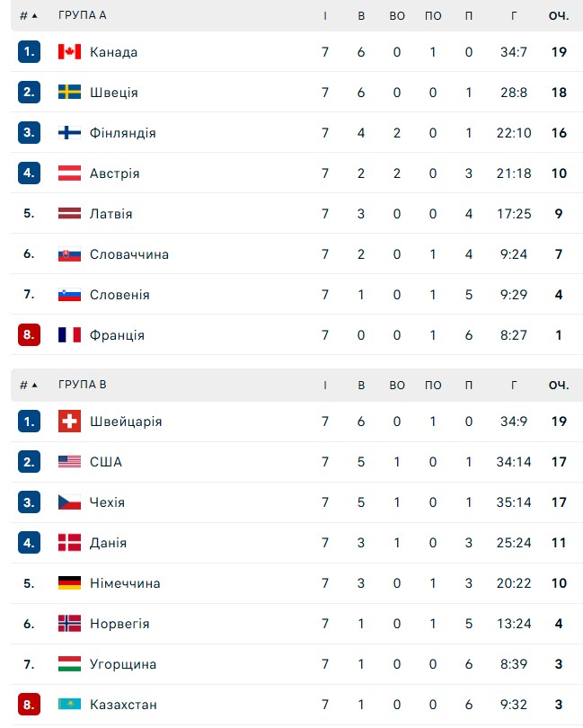Click the Kazakhstan flag icon

pos(69,705)
